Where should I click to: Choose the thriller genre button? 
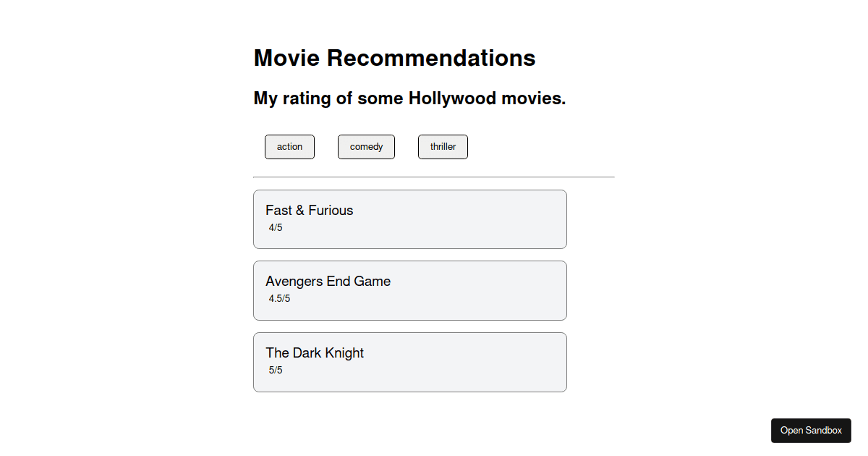tap(443, 146)
